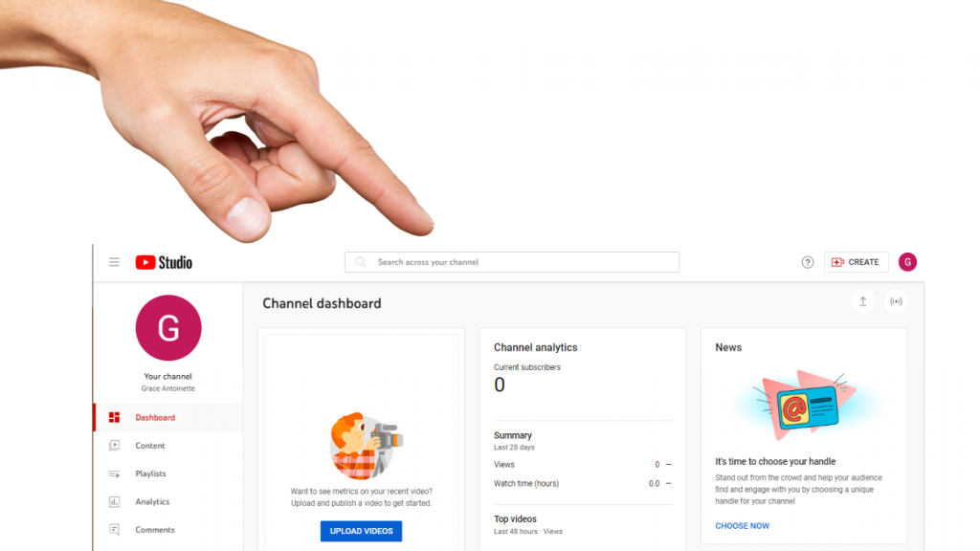Open the CREATE dropdown button
Viewport: 980px width, 551px height.
tap(856, 262)
